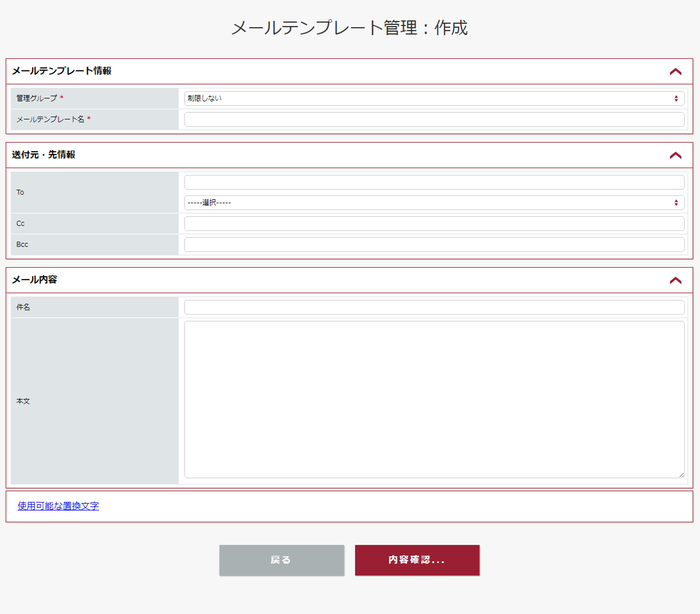Focus the 件名 subject field
This screenshot has width=700, height=614.
point(434,307)
